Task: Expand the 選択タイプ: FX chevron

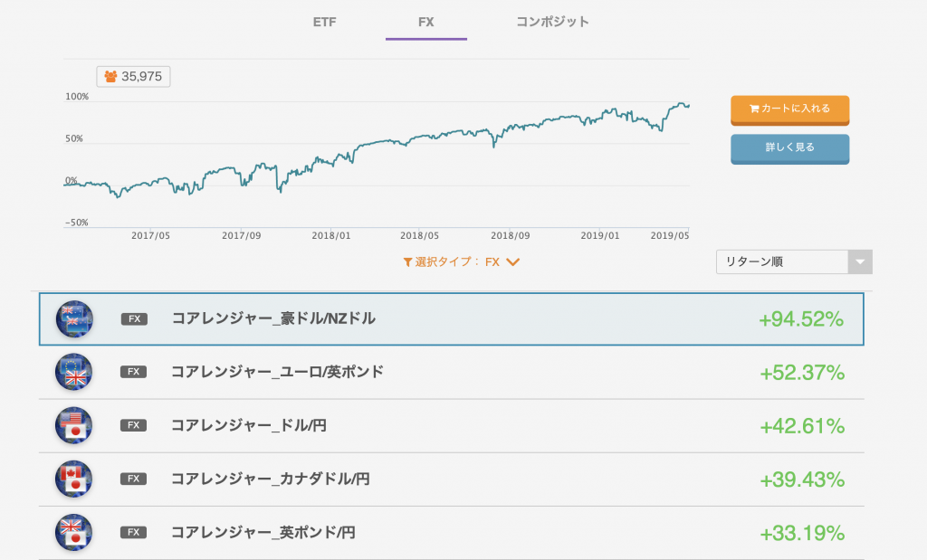Action: [x=512, y=262]
